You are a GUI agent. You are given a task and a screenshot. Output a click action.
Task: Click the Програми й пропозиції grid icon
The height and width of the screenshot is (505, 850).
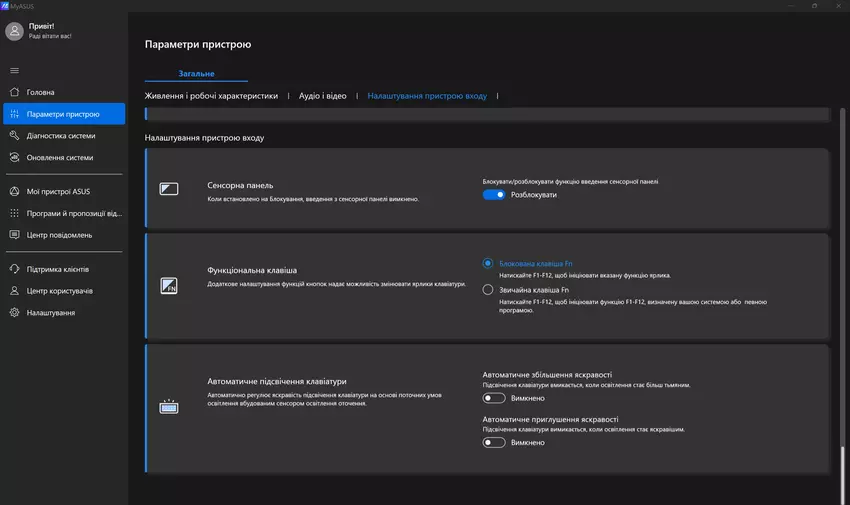pos(14,213)
